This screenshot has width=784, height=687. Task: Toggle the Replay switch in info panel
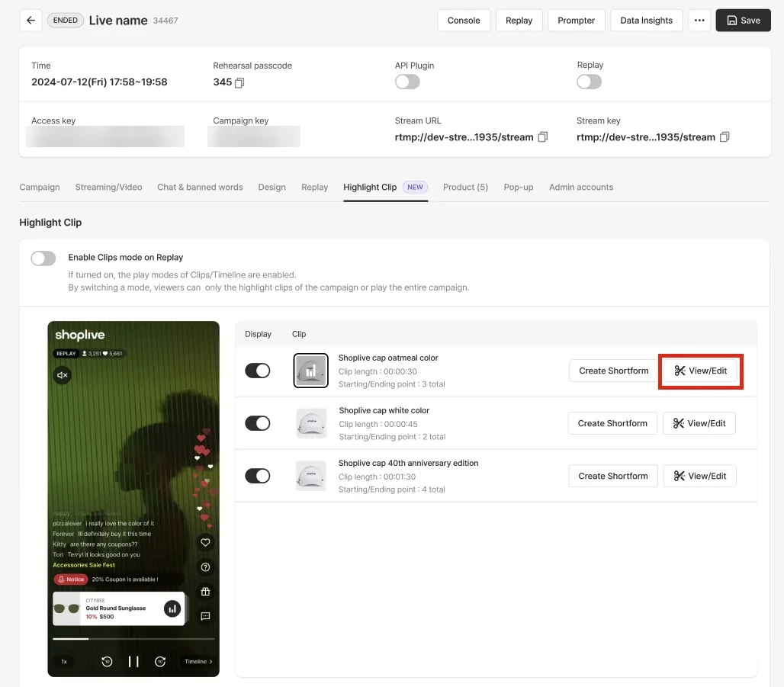click(x=589, y=82)
